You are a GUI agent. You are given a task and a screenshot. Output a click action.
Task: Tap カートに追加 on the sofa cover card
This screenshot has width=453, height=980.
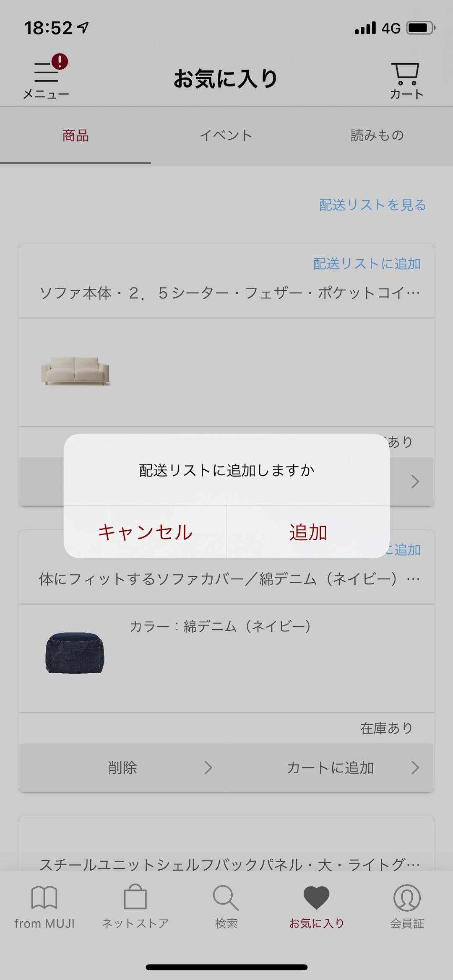click(330, 767)
